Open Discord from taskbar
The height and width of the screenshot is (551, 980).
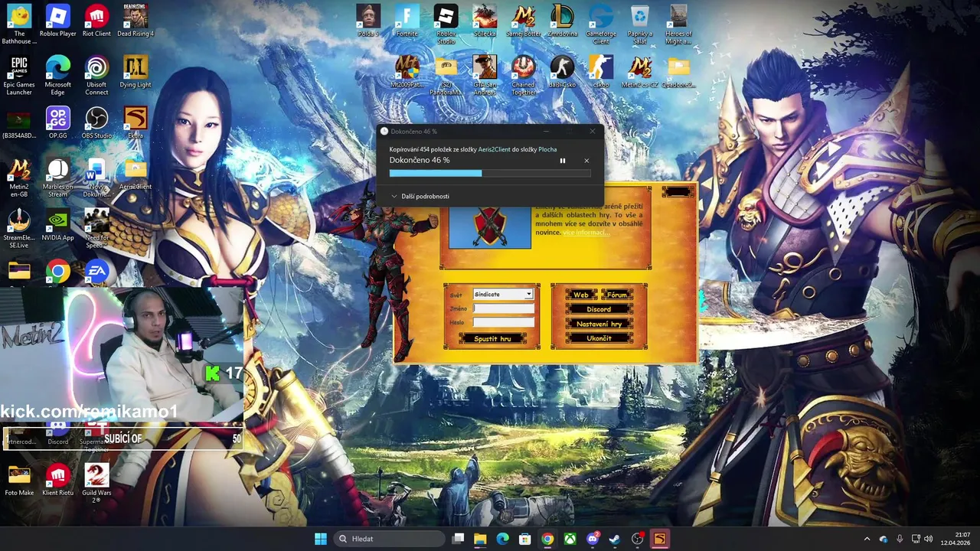pos(593,539)
